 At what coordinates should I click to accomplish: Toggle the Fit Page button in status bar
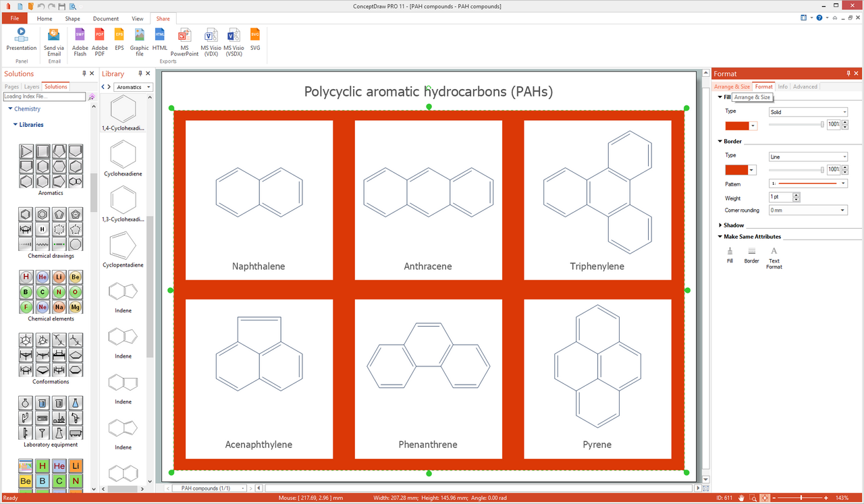764,497
